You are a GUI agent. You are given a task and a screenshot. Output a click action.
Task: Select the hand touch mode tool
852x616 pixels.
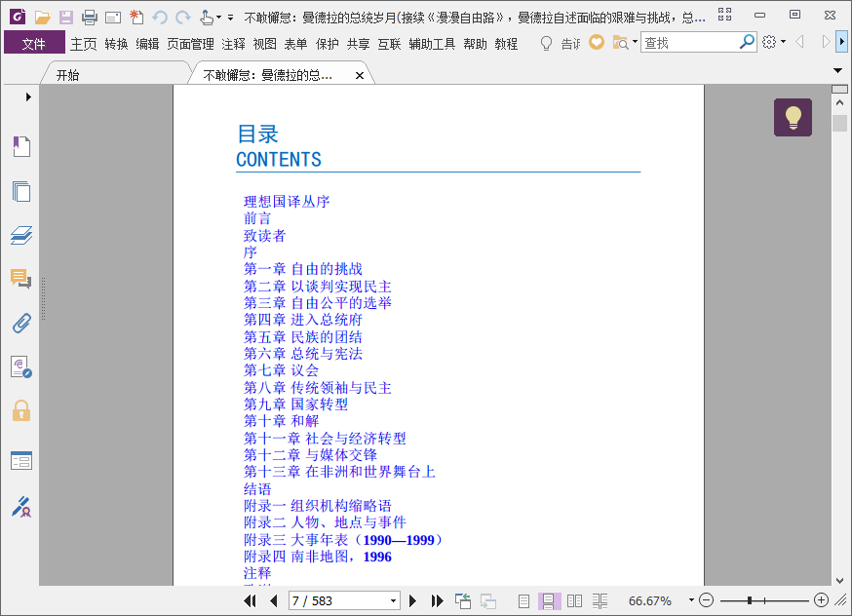(x=206, y=18)
